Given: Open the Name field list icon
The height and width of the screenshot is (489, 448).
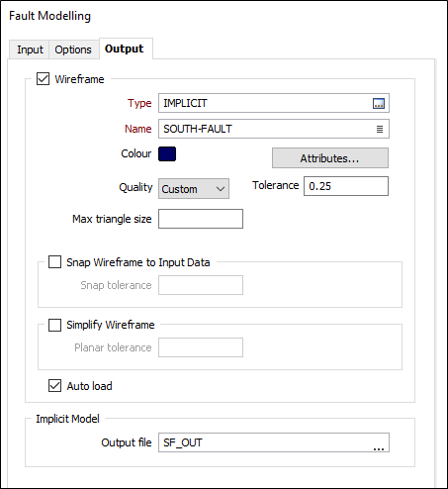Looking at the screenshot, I should pos(380,129).
